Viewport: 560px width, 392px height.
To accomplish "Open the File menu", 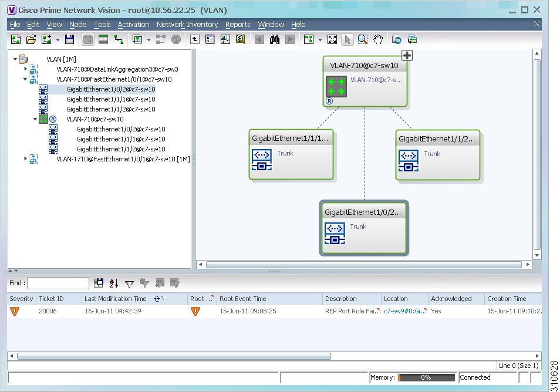I will [x=15, y=24].
